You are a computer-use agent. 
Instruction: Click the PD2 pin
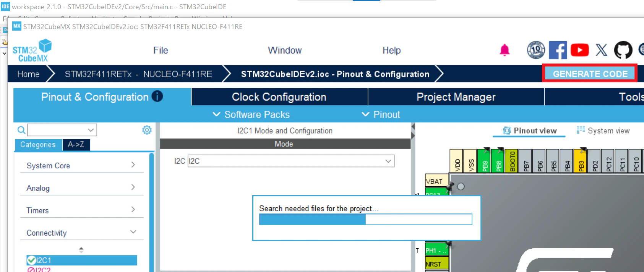click(x=594, y=161)
